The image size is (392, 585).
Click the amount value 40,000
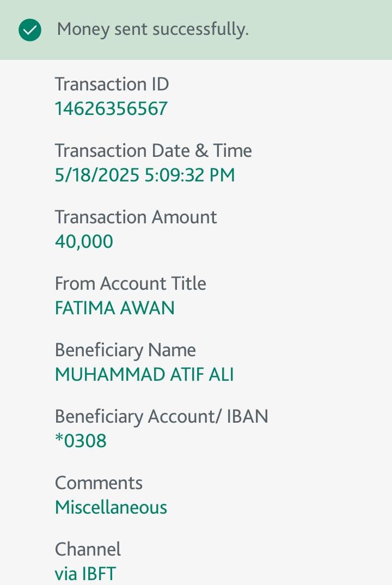tap(84, 241)
